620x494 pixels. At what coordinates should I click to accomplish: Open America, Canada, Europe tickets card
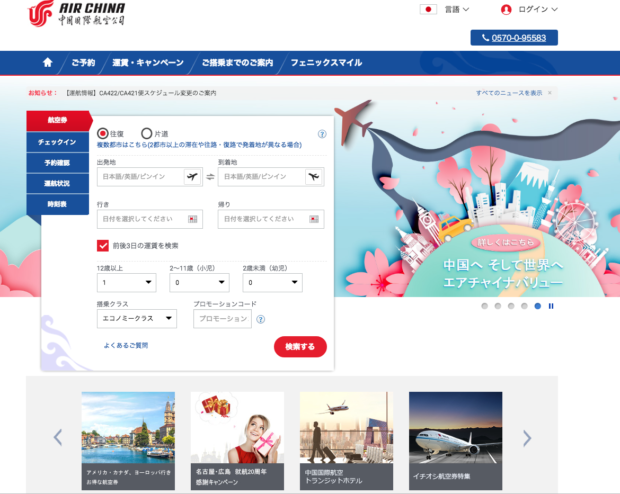[x=128, y=441]
